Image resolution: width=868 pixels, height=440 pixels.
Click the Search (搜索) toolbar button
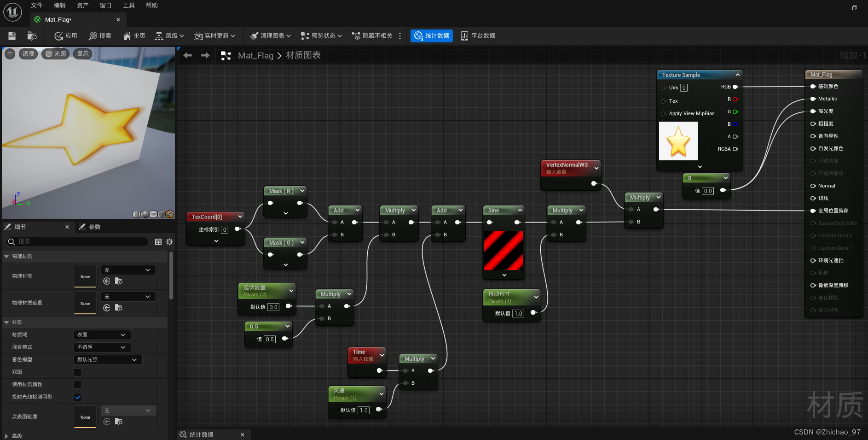100,36
